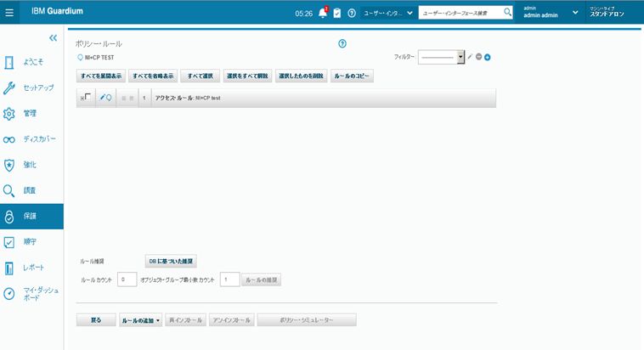Collapse the left sidebar with double chevron
Viewport: 644px width, 350px height.
[x=53, y=38]
